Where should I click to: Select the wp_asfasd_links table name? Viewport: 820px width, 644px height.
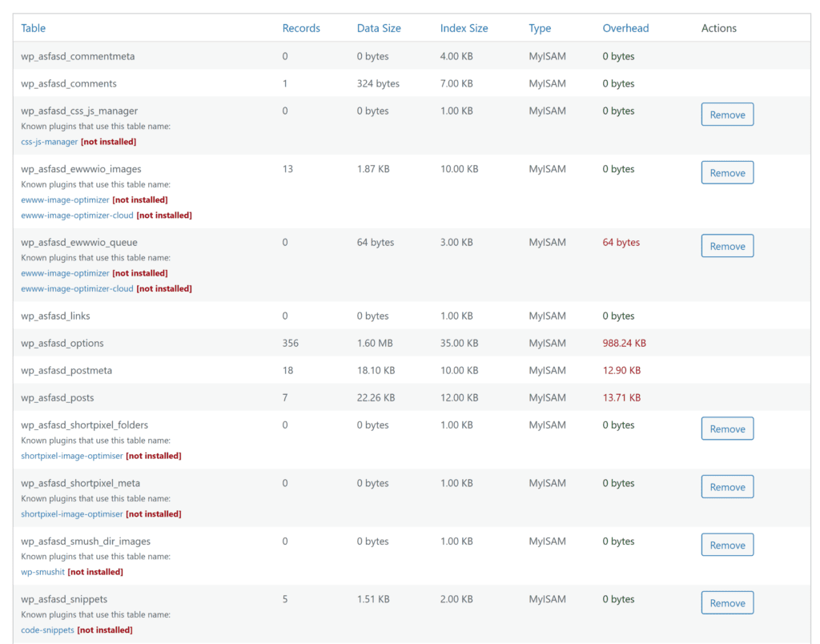click(x=55, y=316)
